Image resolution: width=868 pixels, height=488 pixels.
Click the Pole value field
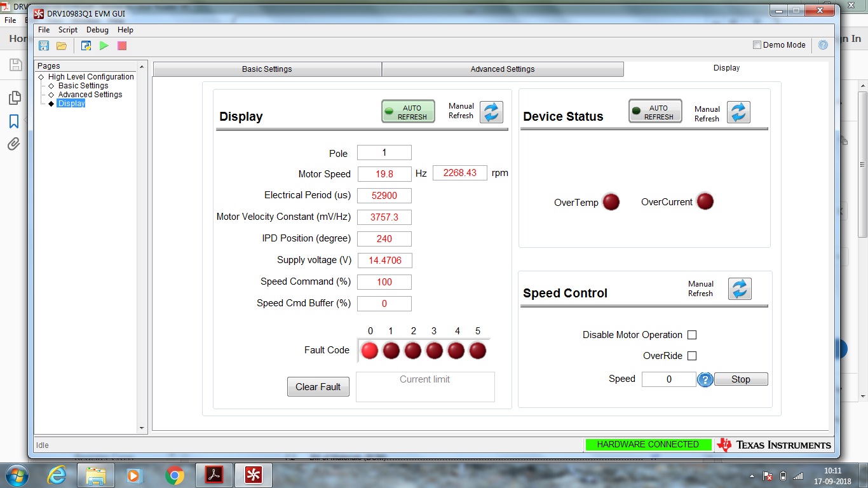tap(384, 152)
